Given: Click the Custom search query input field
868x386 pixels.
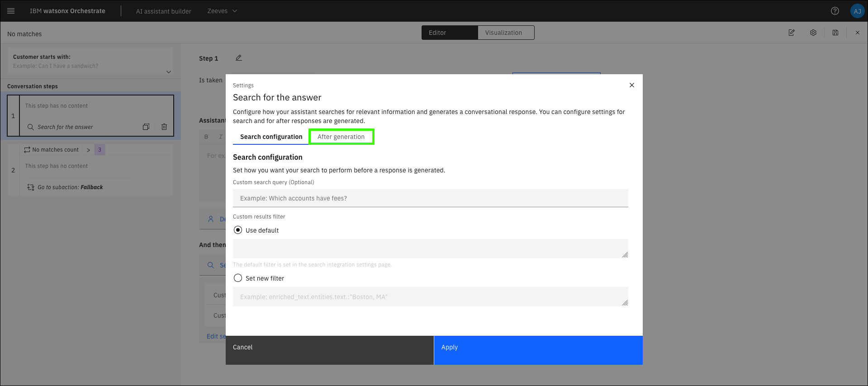Looking at the screenshot, I should click(430, 198).
